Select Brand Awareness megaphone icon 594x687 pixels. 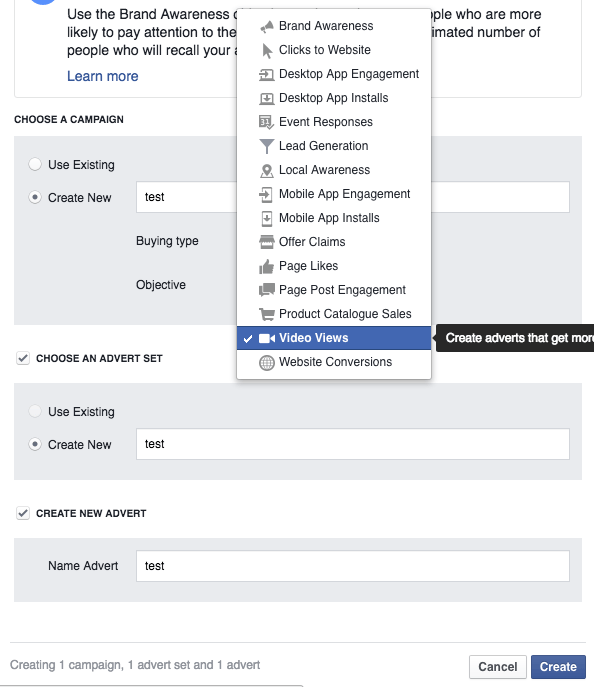tap(266, 26)
